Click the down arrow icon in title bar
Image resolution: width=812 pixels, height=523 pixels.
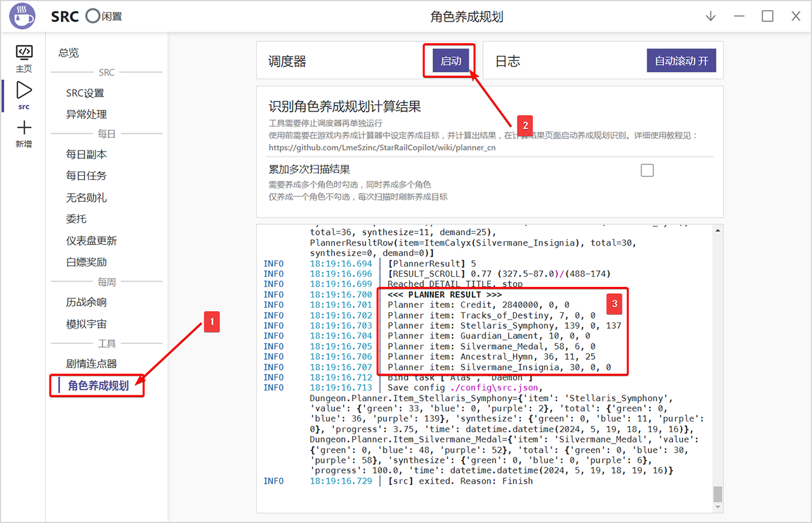tap(710, 17)
